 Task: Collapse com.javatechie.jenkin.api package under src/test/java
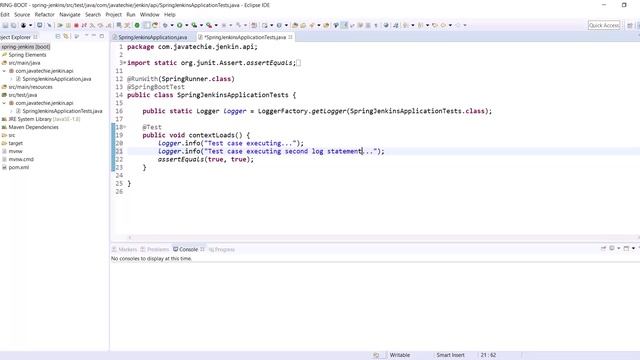4,103
